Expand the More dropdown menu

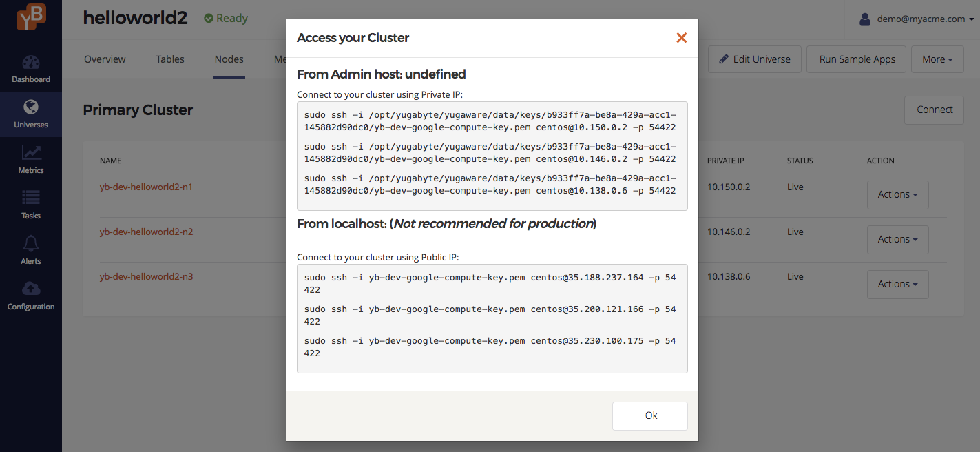pos(937,59)
